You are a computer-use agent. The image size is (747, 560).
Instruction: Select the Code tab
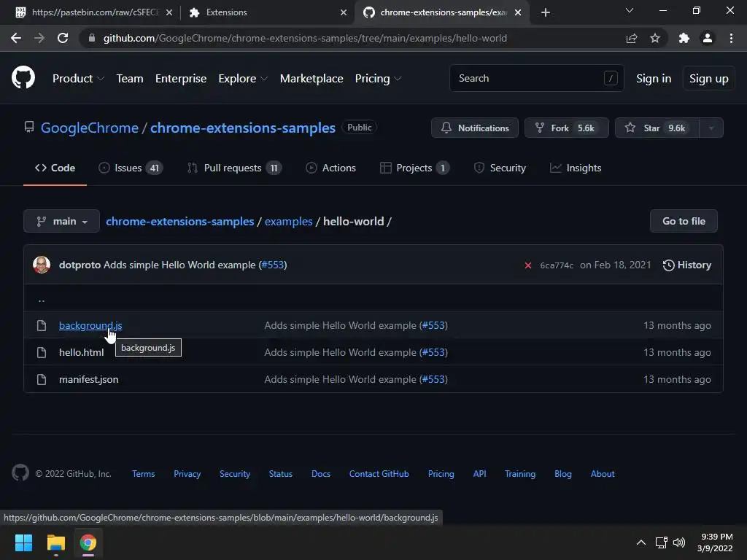click(x=55, y=168)
